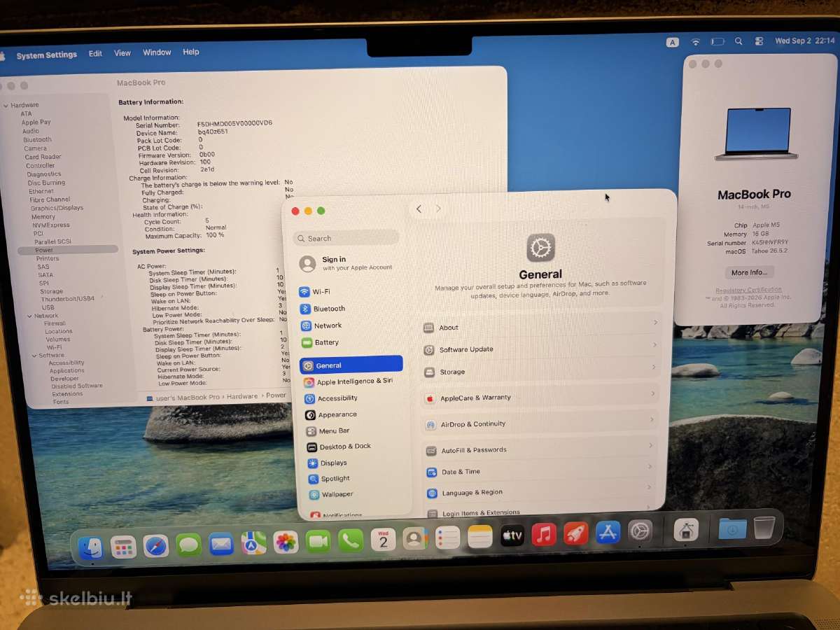This screenshot has width=840, height=630.
Task: Collapse the Hardware tree in System Information
Action: [6, 106]
